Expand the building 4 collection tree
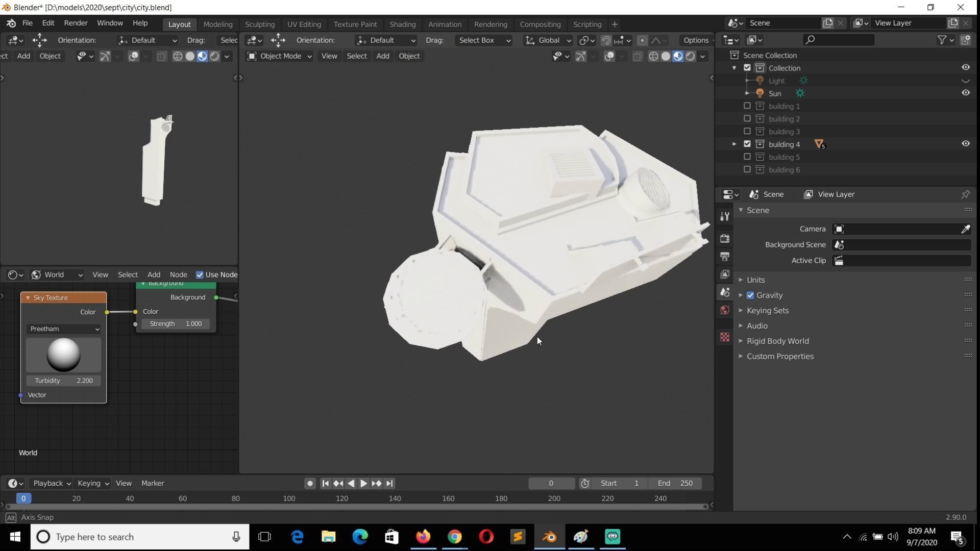This screenshot has width=980, height=551. coord(734,144)
